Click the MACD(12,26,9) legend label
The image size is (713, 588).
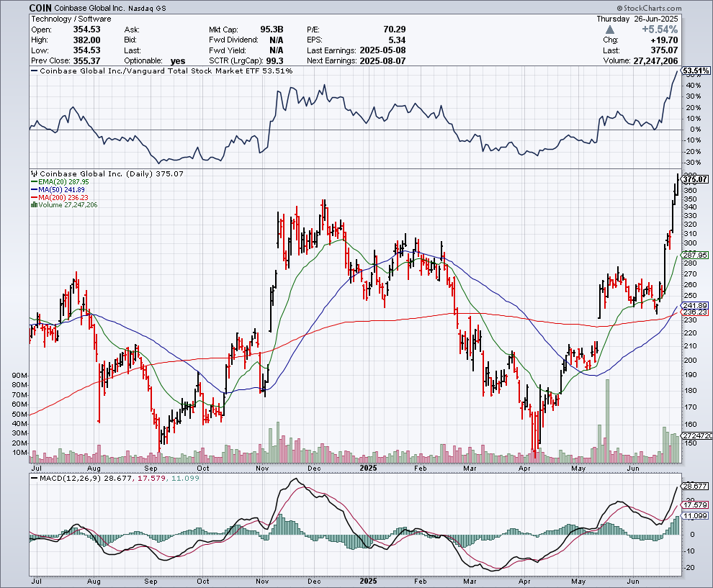click(x=71, y=478)
